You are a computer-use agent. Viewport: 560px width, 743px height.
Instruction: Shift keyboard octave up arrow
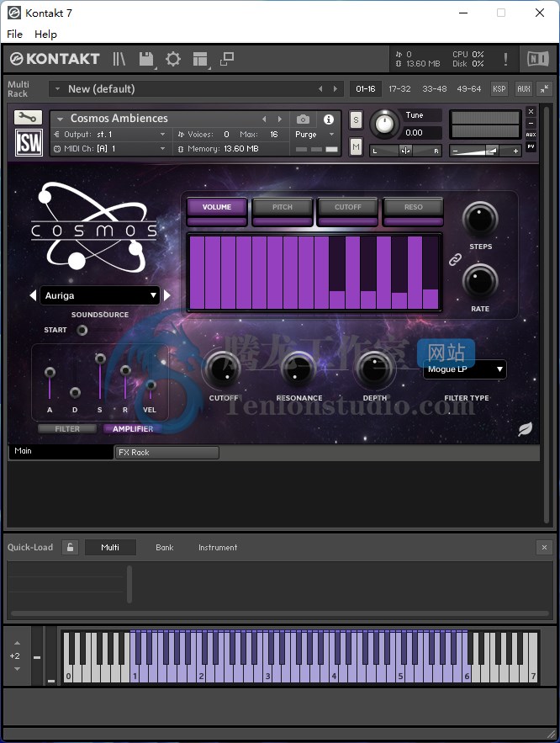pos(17,643)
